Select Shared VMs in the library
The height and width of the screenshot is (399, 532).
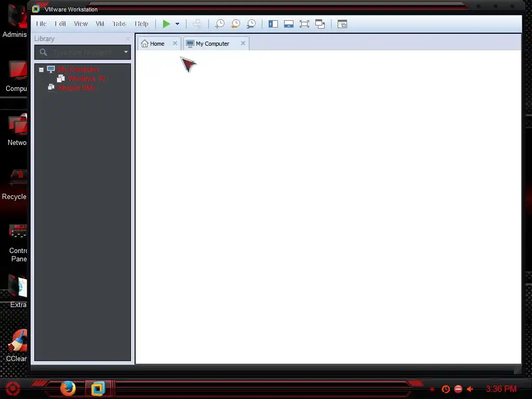[x=77, y=88]
